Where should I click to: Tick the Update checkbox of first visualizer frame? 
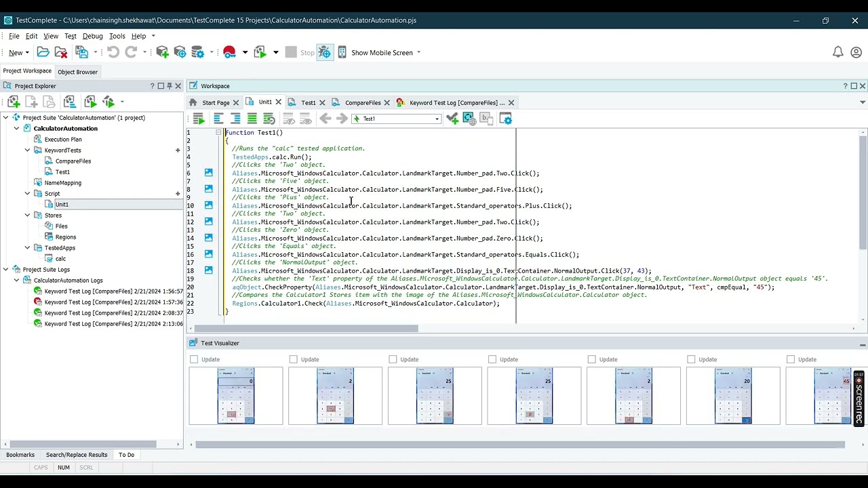click(x=194, y=359)
